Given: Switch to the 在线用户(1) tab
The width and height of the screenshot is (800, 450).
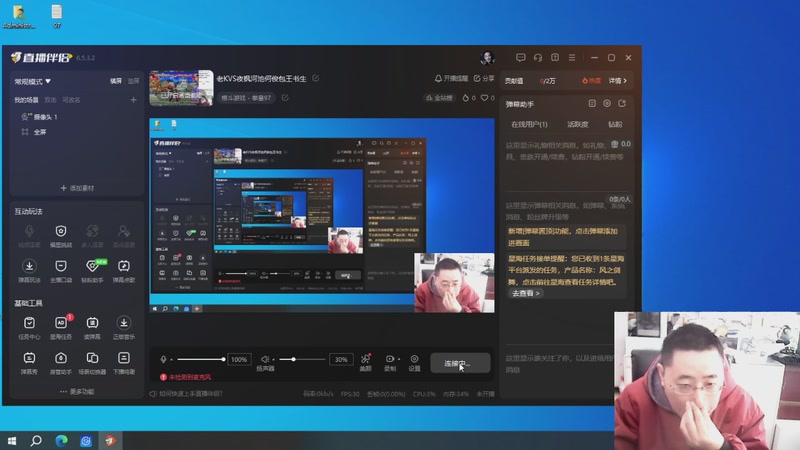Looking at the screenshot, I should [529, 124].
